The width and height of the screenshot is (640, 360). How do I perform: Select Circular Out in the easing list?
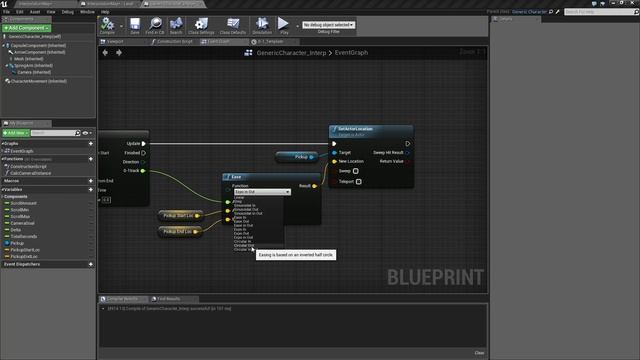[x=244, y=245]
